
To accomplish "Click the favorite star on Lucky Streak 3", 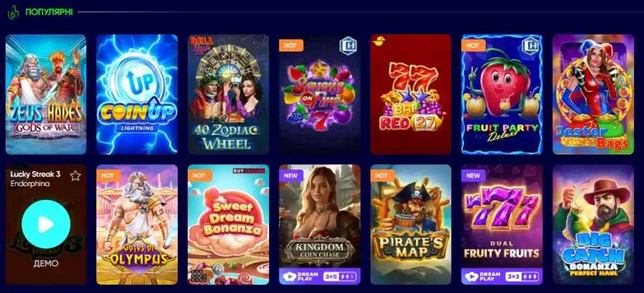I will tap(75, 175).
